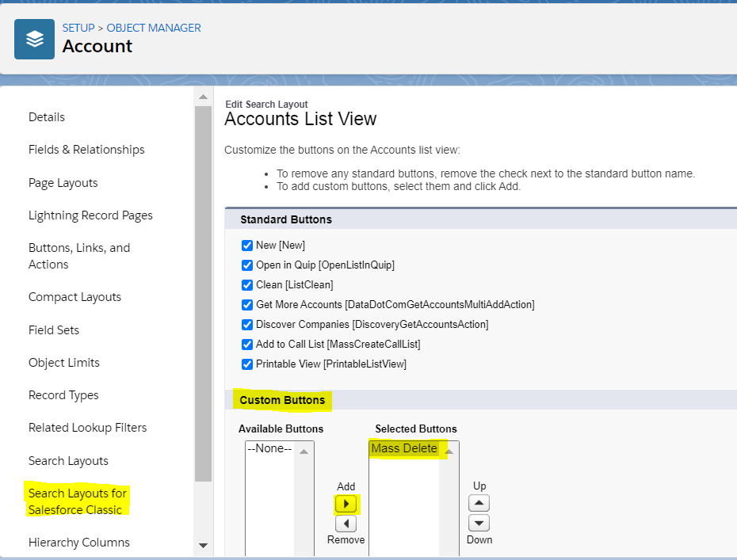The image size is (737, 560).
Task: Click the Accounts List View heading
Action: pos(300,119)
